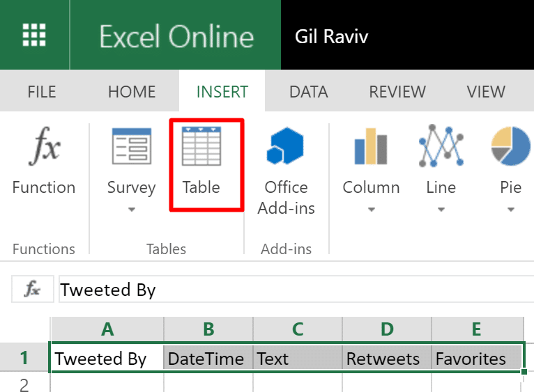Click the Office Add-ins label
Image resolution: width=534 pixels, height=392 pixels.
[x=286, y=198]
